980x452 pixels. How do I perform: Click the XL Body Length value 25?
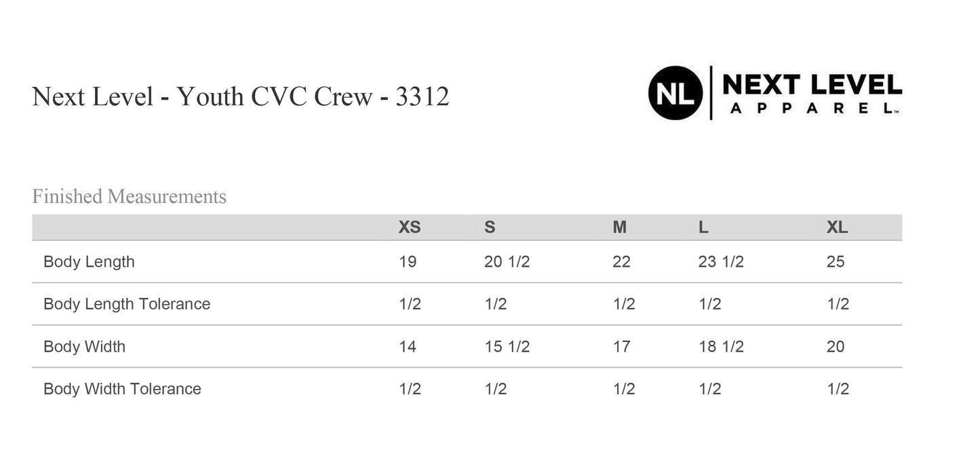tap(836, 262)
